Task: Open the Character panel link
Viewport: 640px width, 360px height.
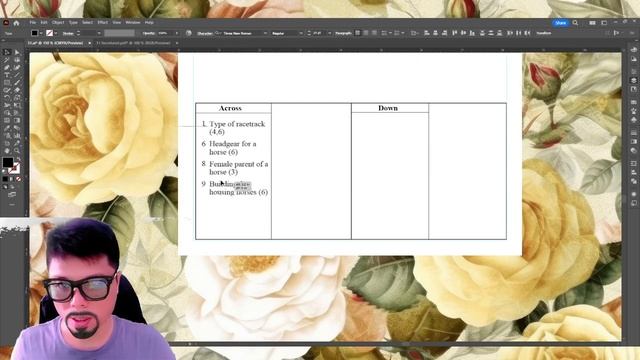Action: (x=205, y=33)
